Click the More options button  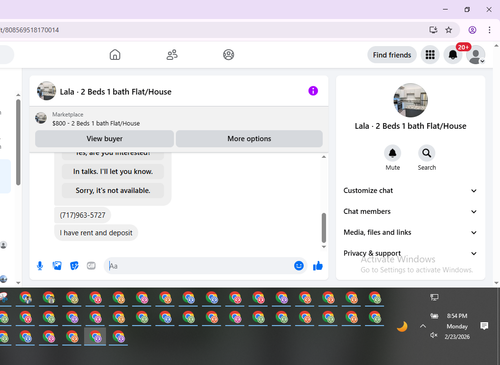coord(249,139)
